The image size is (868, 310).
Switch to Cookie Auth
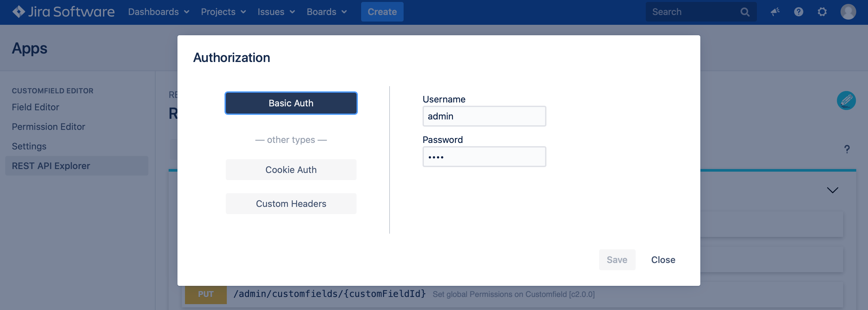point(291,169)
